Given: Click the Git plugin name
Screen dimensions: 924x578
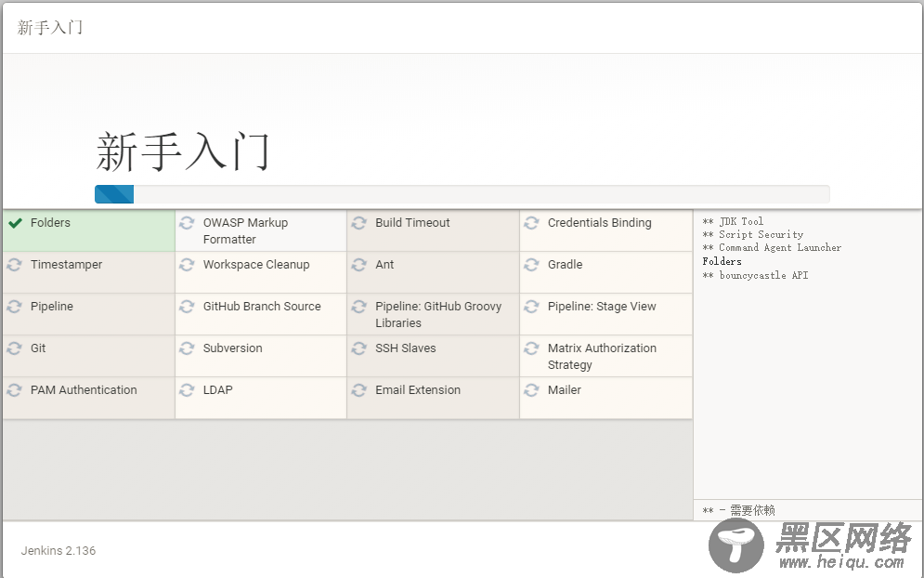Looking at the screenshot, I should 38,348.
